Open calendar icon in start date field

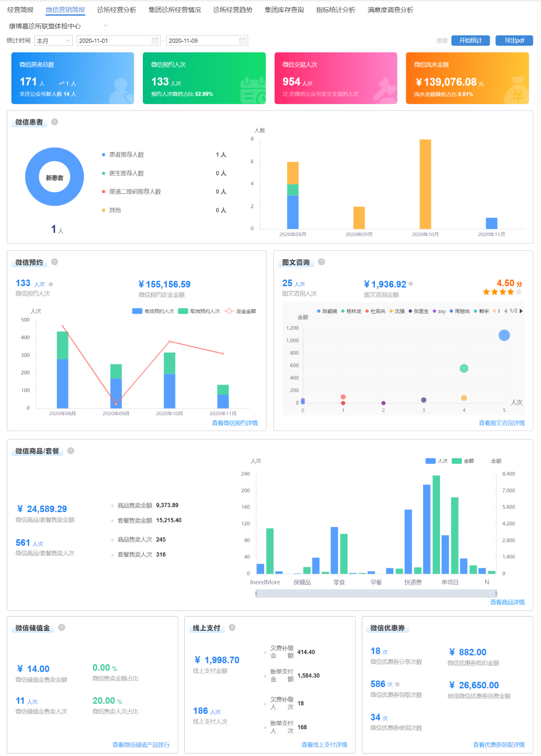[155, 41]
